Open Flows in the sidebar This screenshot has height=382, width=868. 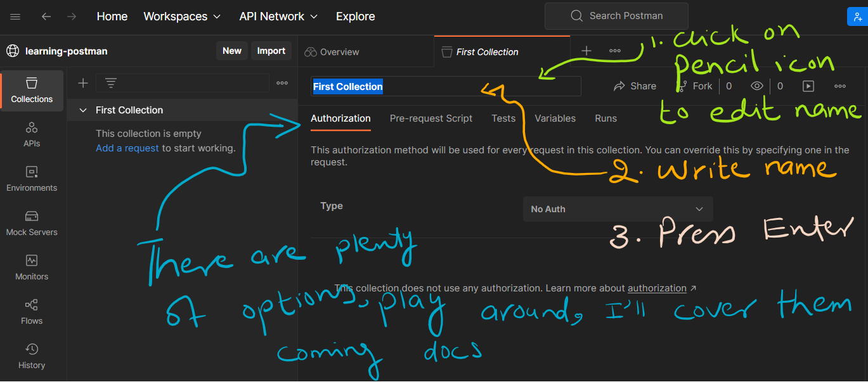click(x=32, y=312)
